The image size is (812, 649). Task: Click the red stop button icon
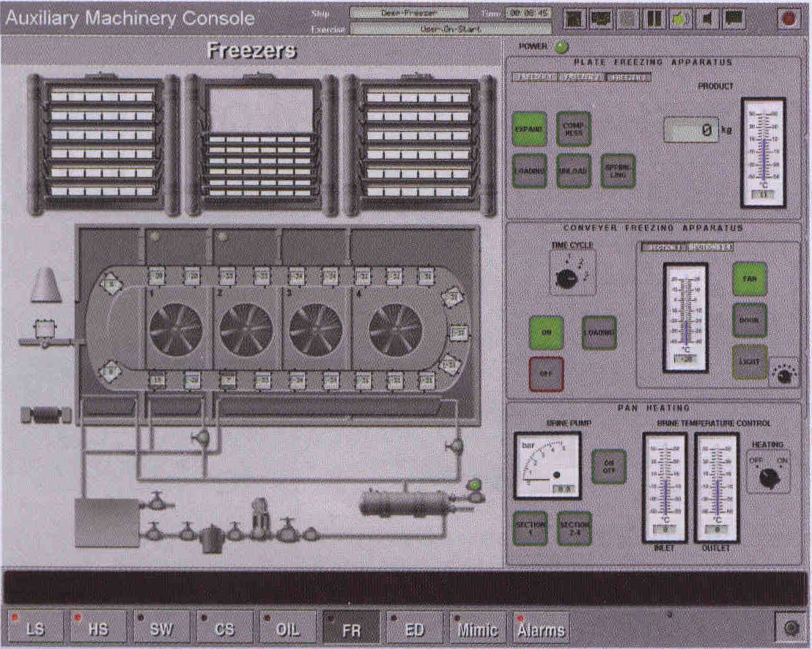pyautogui.click(x=789, y=18)
